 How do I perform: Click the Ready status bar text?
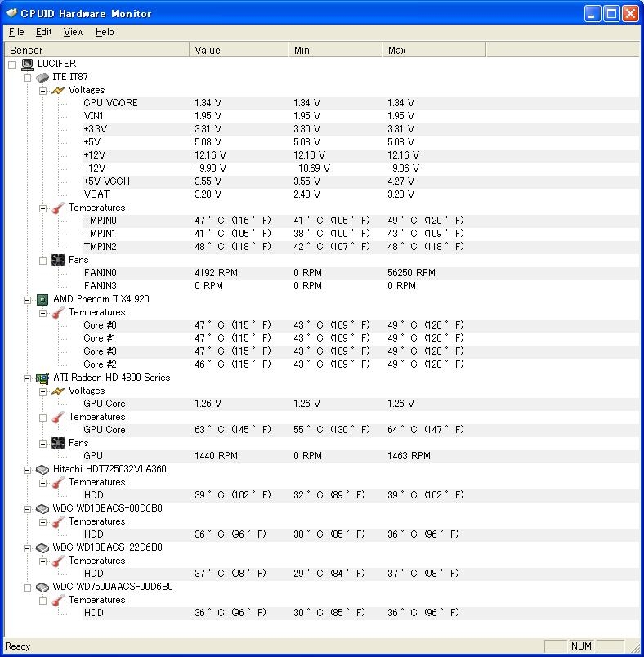click(x=18, y=646)
